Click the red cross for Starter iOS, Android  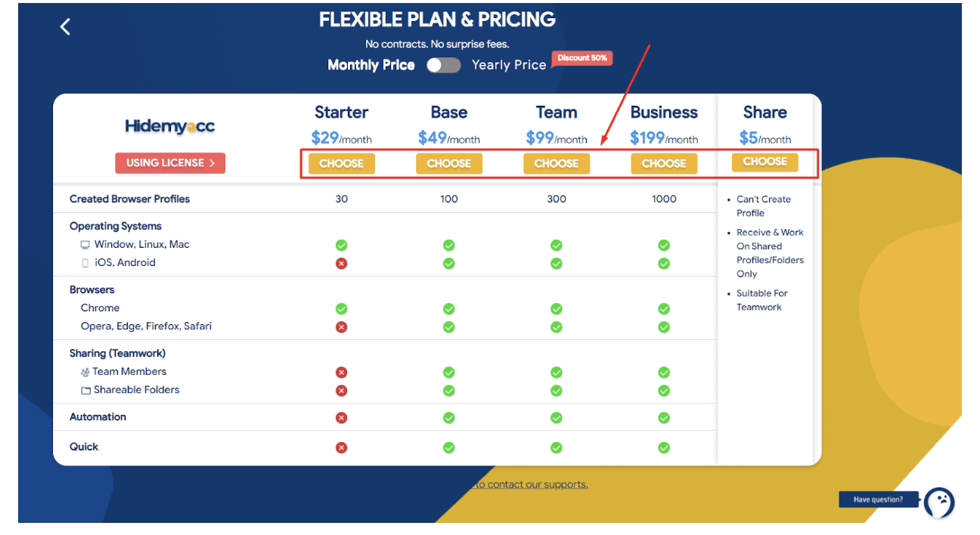[x=342, y=263]
